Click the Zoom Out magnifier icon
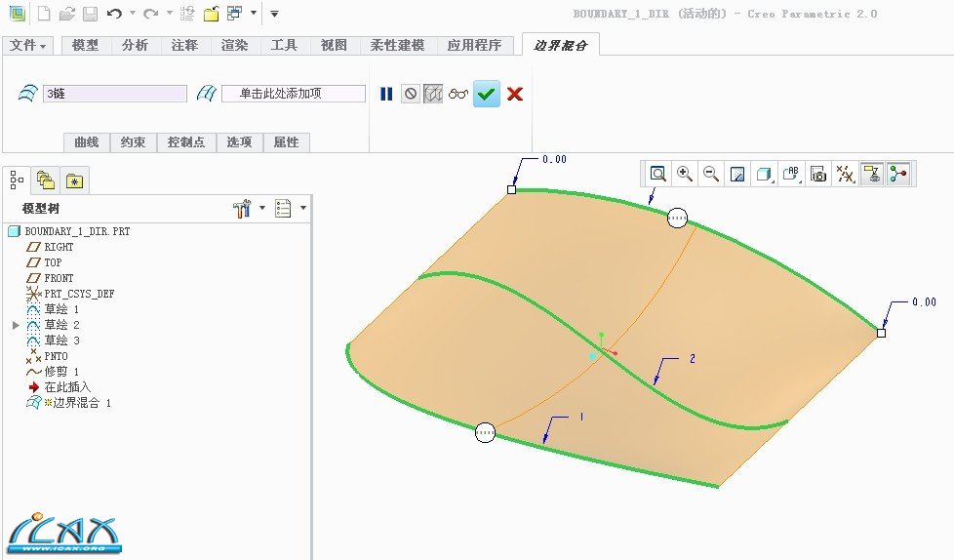 click(711, 174)
